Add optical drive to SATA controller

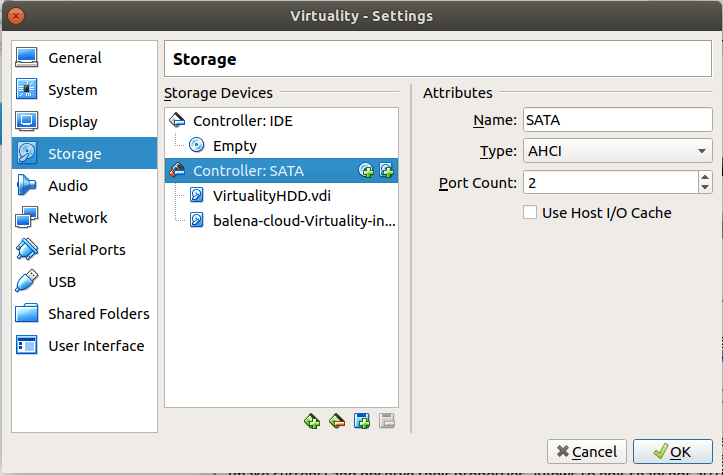[366, 171]
